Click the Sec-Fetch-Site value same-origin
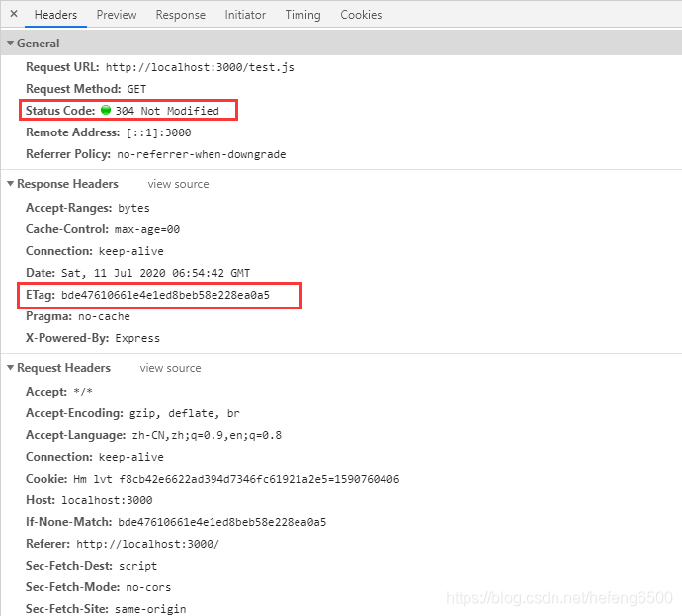The image size is (682, 616). (150, 609)
